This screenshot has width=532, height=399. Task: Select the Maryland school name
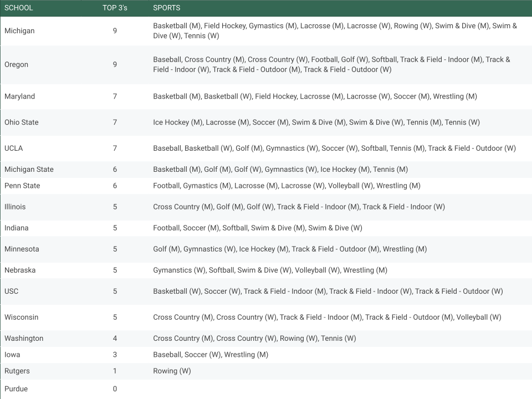click(x=20, y=96)
